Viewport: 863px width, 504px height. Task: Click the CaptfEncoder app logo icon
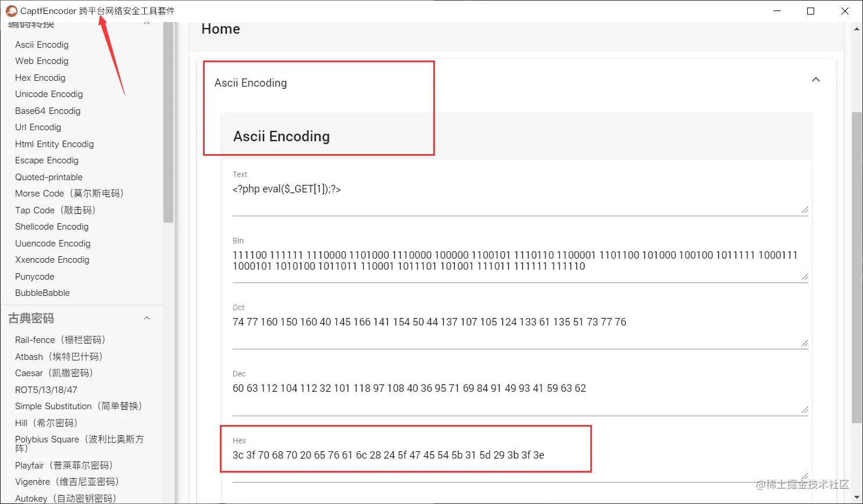(x=11, y=11)
